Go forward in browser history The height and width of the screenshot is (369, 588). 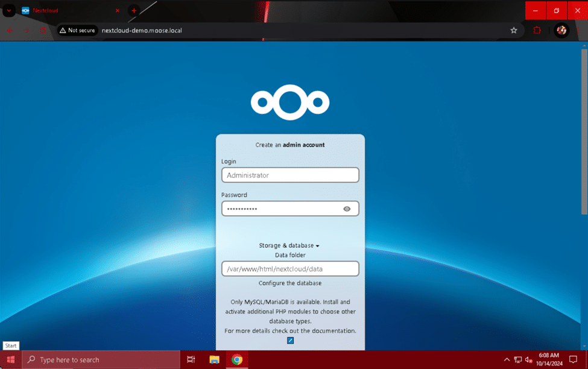(x=27, y=30)
